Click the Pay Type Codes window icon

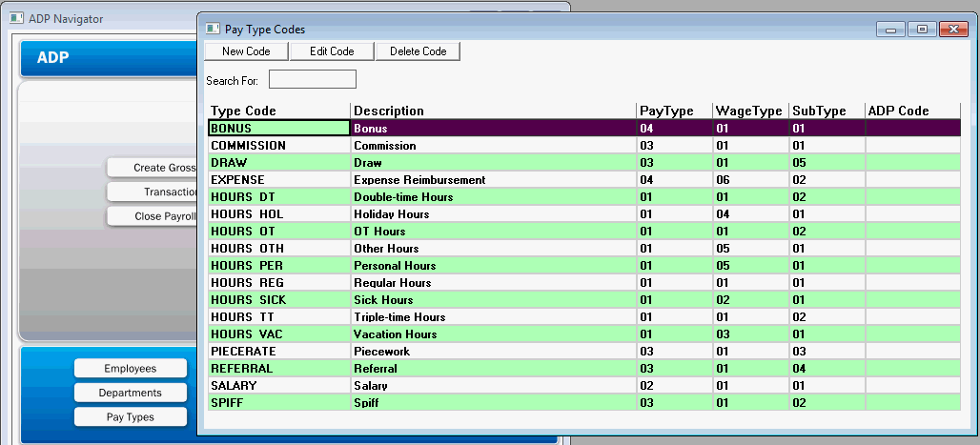pyautogui.click(x=213, y=30)
